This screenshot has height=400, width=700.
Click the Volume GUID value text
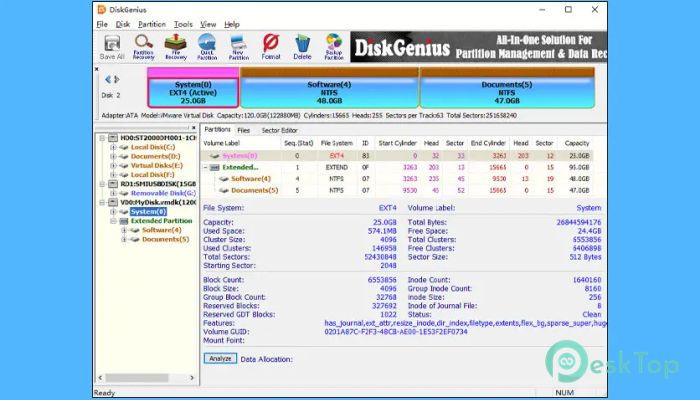pos(396,332)
